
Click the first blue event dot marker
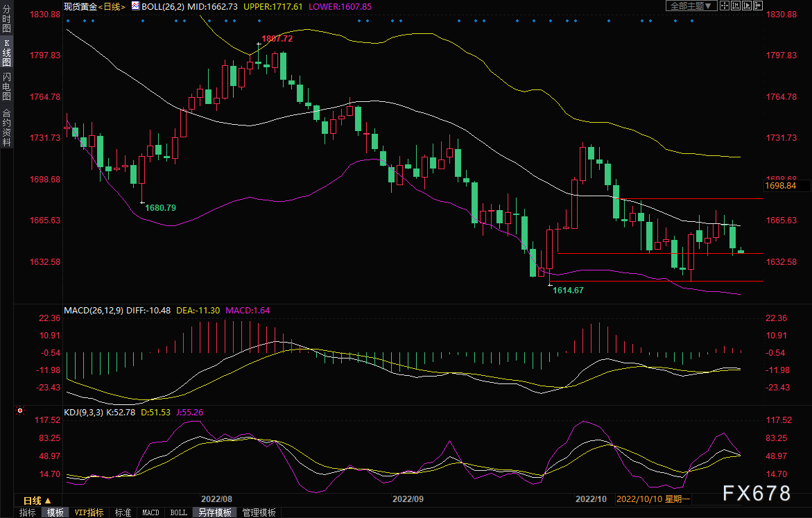click(68, 21)
